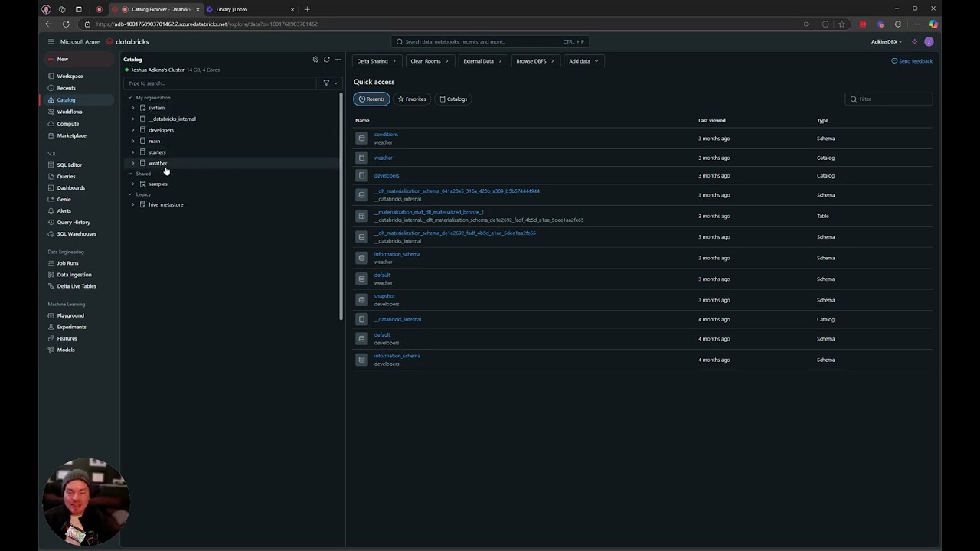Screen dimensions: 980x551
Task: Open the user profile avatar J
Action: (929, 42)
